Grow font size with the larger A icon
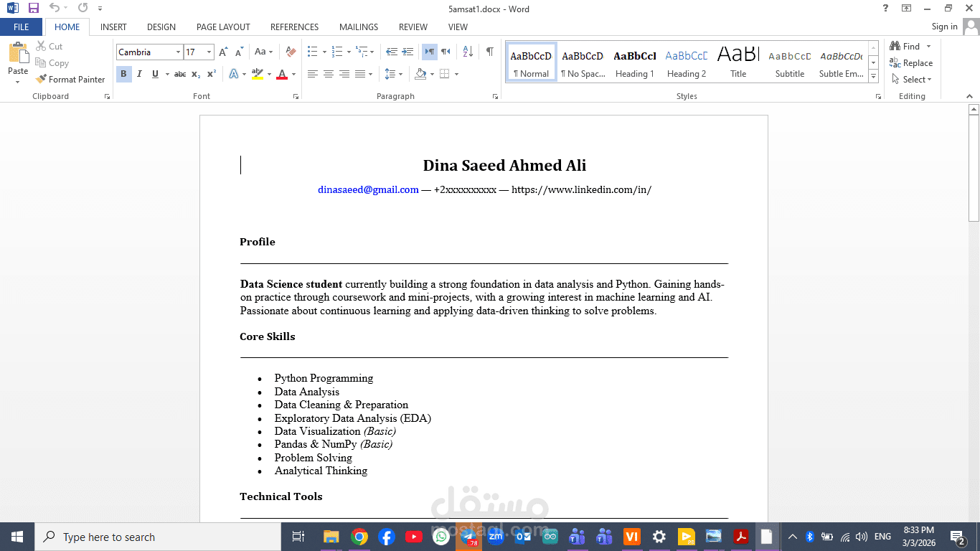 (224, 52)
